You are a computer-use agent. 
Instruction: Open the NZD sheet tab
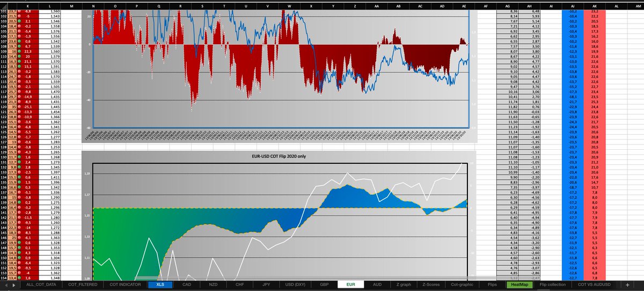point(214,285)
